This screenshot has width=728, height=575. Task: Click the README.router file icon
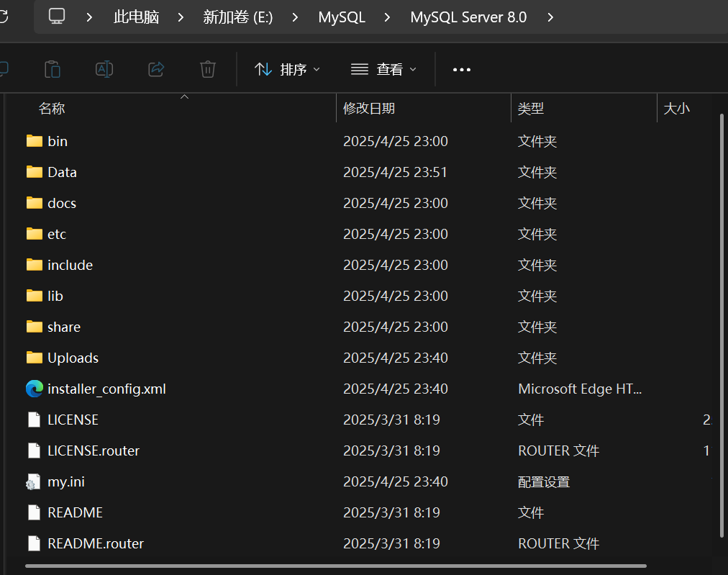tap(35, 543)
